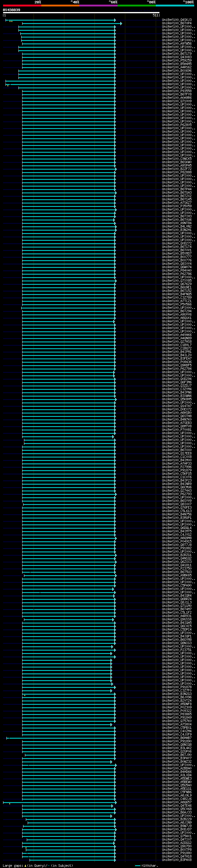Open UniRef100_Q17EE8 entry
The image size is (197, 868).
click(177, 454)
